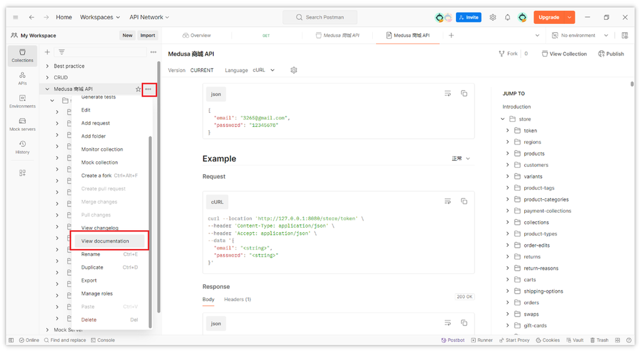Click the plus icon to create collection
Image resolution: width=644 pixels, height=352 pixels.
(47, 52)
